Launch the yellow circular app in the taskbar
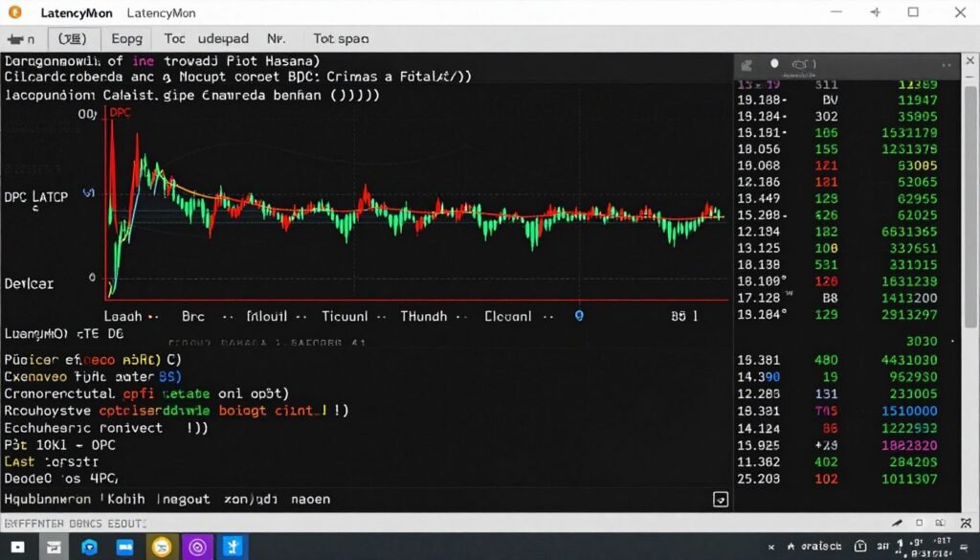Image resolution: width=980 pixels, height=560 pixels. [x=162, y=549]
